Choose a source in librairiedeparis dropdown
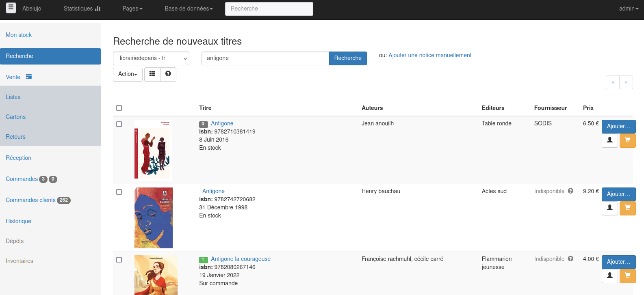Image resolution: width=644 pixels, height=295 pixels. (151, 58)
